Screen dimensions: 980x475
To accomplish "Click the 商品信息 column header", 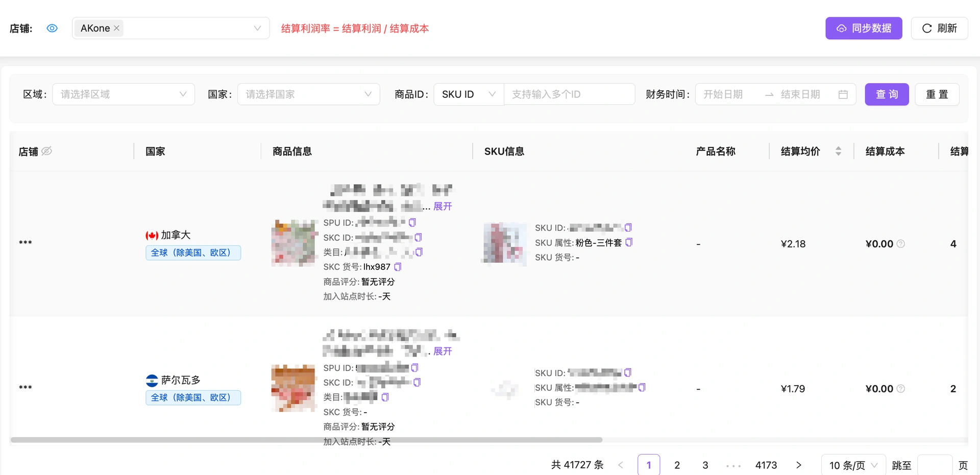I will [292, 151].
